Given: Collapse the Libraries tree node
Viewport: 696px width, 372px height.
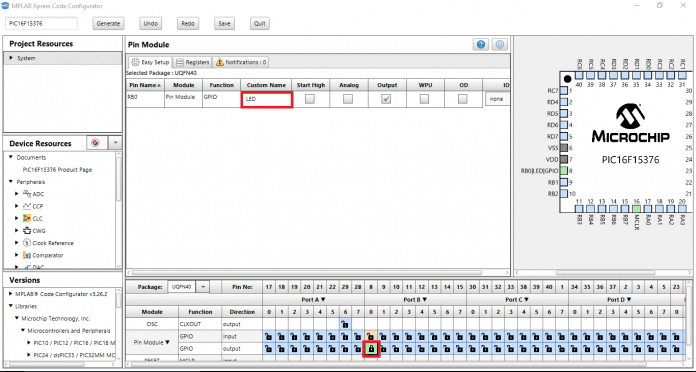Looking at the screenshot, I should point(11,306).
